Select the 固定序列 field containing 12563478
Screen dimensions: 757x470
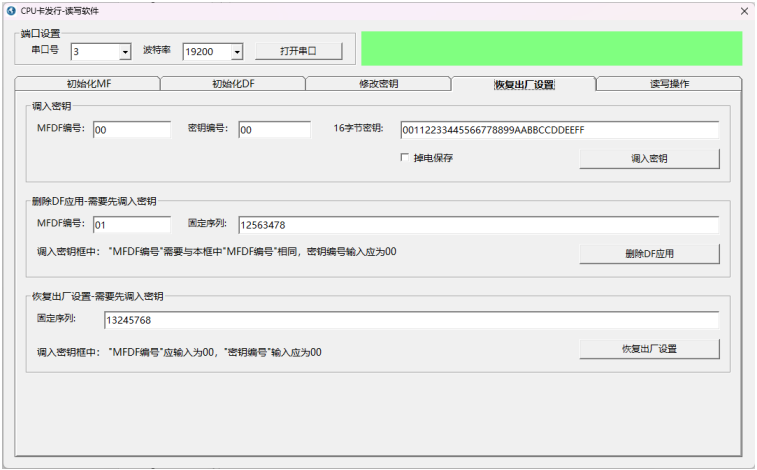pos(477,224)
